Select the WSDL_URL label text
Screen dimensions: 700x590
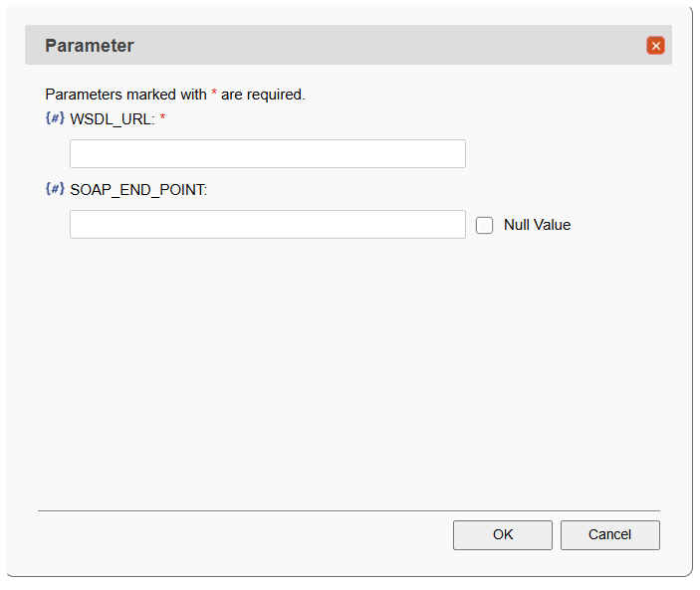(x=113, y=119)
